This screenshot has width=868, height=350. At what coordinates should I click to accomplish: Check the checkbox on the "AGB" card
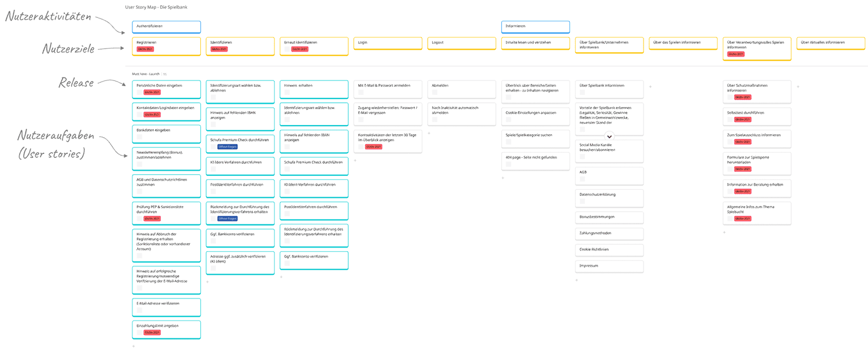point(582,179)
